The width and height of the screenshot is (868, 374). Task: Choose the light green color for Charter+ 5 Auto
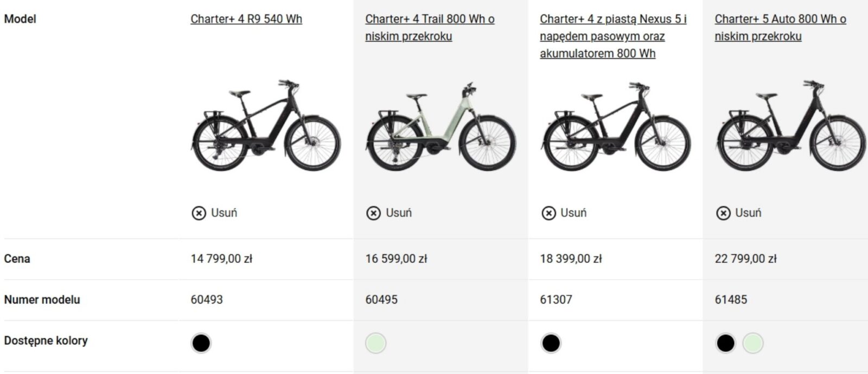[753, 343]
